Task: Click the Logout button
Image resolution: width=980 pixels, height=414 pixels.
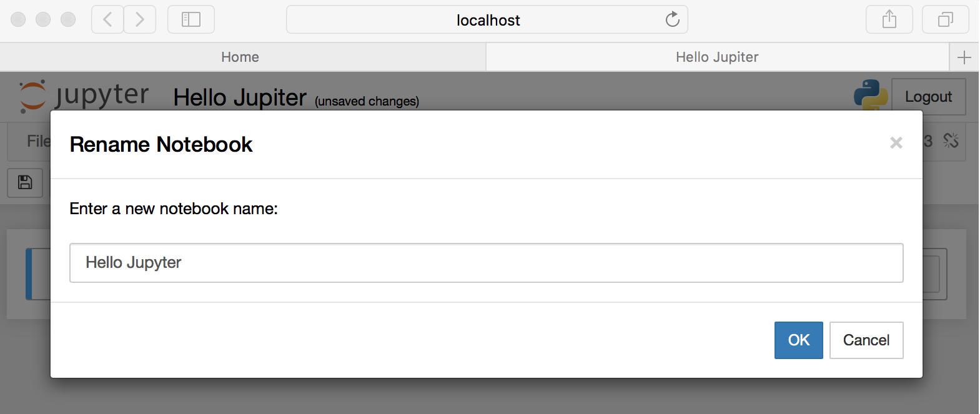Action: pyautogui.click(x=928, y=97)
